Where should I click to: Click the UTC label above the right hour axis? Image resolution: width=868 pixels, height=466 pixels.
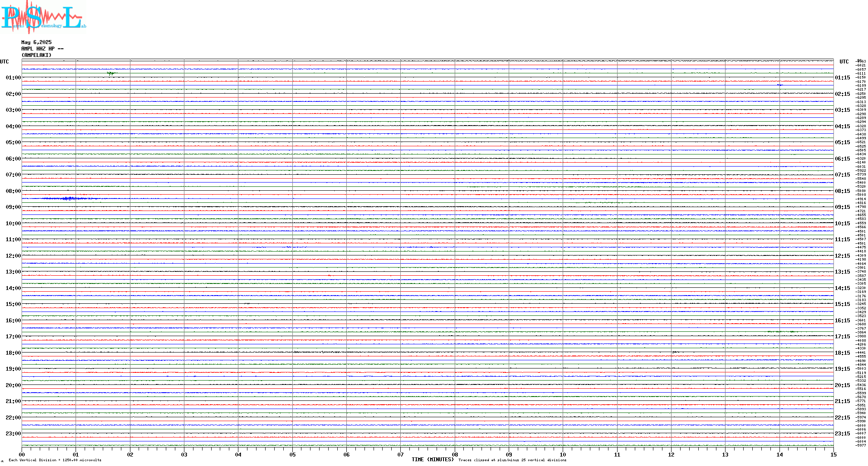[844, 62]
